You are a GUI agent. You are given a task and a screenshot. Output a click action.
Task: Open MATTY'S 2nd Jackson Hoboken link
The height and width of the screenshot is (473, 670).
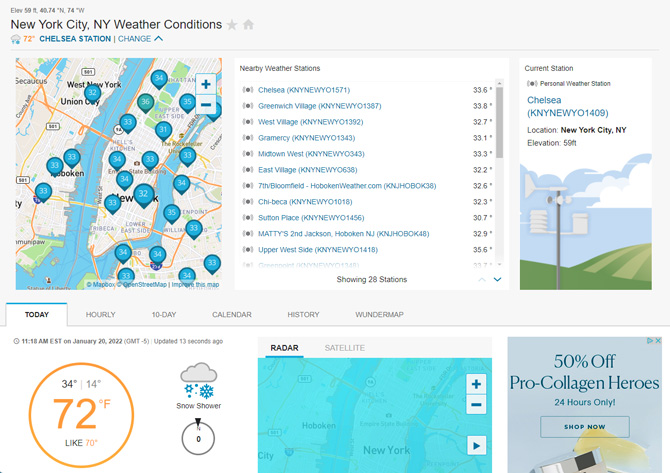(x=344, y=233)
